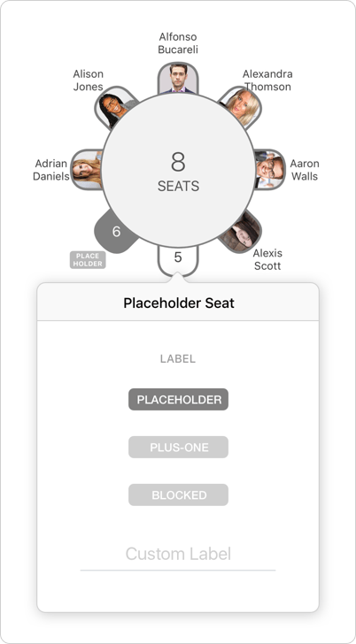Click the Custom Label text field
Screen dimensions: 356x644
178,555
